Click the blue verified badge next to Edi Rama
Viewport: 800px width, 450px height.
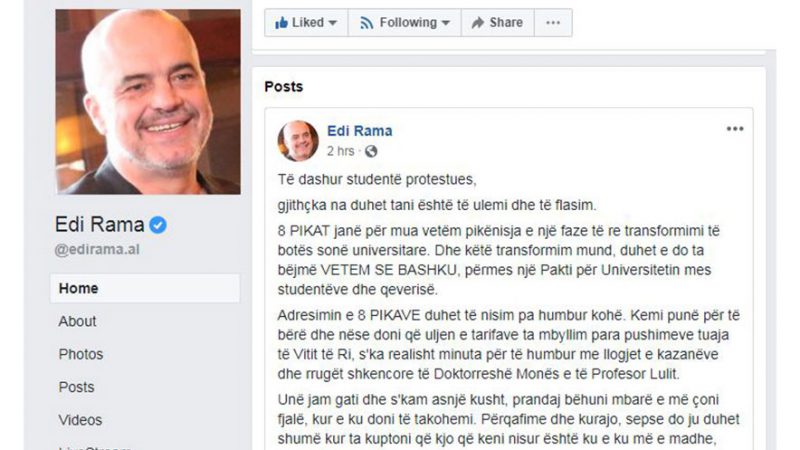point(158,225)
